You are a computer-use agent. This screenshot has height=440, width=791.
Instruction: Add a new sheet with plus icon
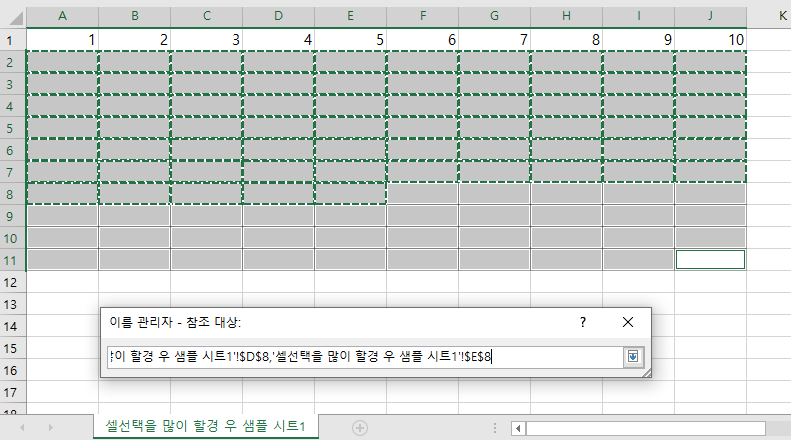(360, 428)
